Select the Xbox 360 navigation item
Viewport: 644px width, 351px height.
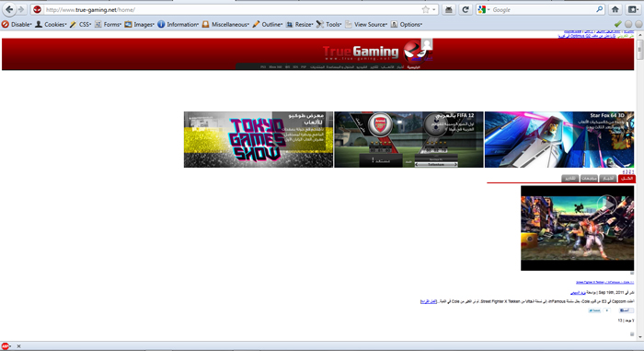click(275, 67)
